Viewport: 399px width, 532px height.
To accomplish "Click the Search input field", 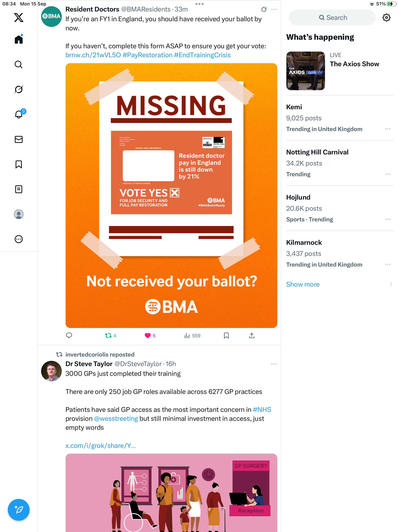I will pyautogui.click(x=332, y=18).
